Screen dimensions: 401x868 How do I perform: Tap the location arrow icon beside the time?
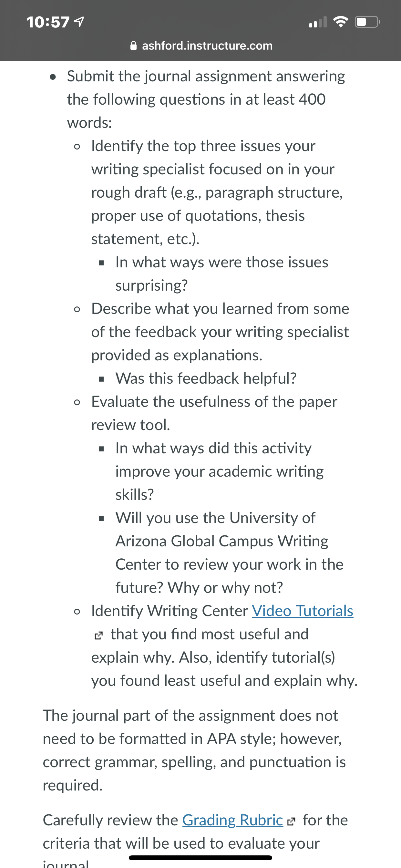(79, 22)
